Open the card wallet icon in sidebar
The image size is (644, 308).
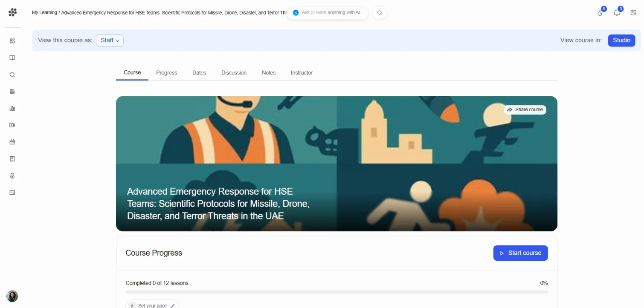point(12,193)
